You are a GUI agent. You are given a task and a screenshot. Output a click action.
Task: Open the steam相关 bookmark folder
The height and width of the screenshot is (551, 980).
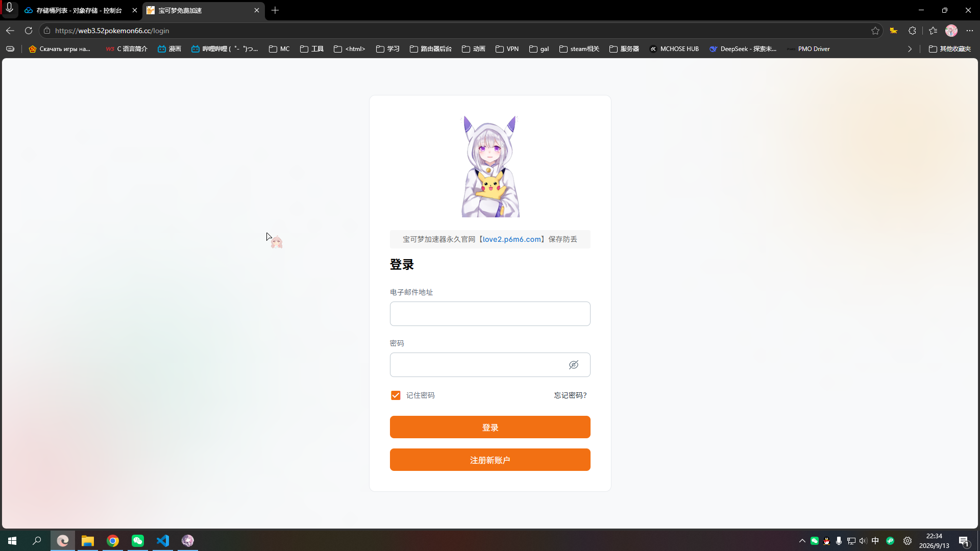[579, 49]
